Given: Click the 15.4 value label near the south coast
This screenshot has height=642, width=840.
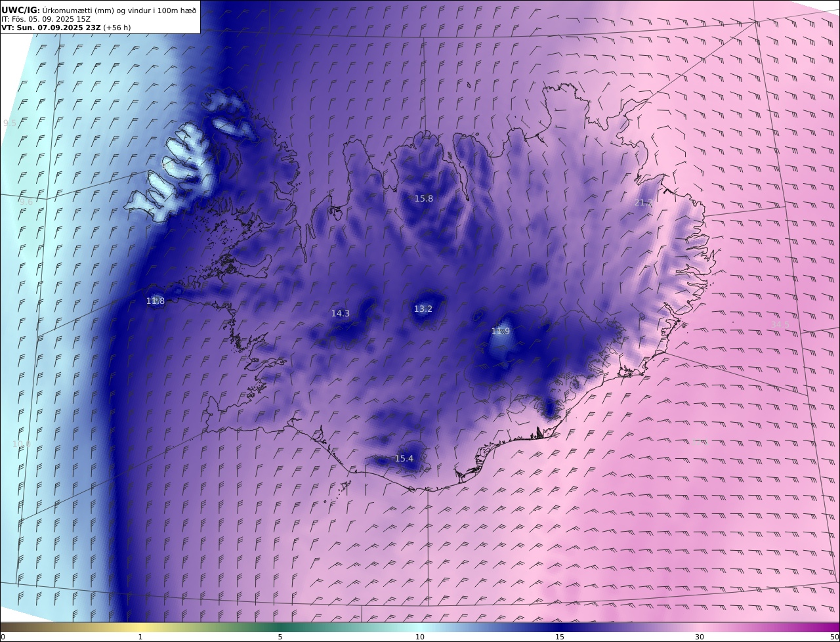Looking at the screenshot, I should 404,458.
